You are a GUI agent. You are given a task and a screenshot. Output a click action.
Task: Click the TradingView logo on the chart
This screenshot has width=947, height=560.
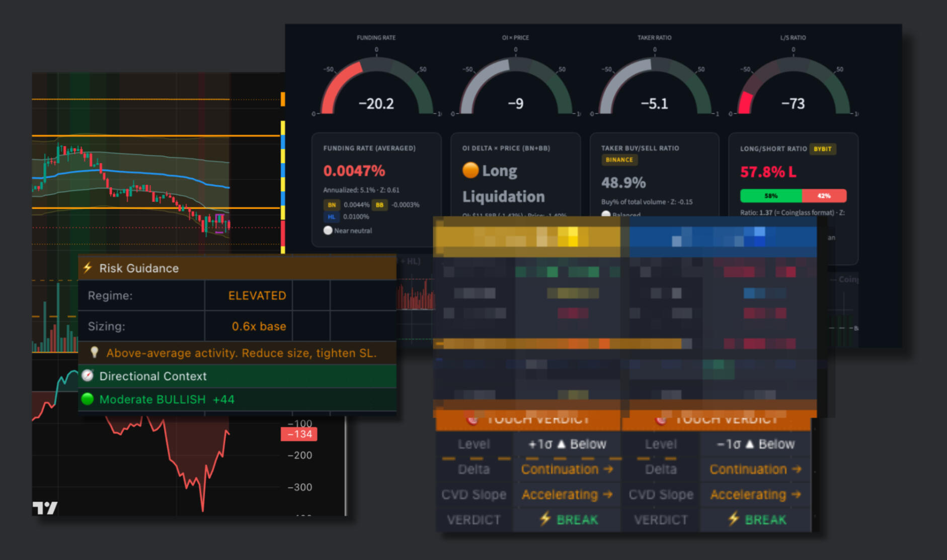pos(45,508)
